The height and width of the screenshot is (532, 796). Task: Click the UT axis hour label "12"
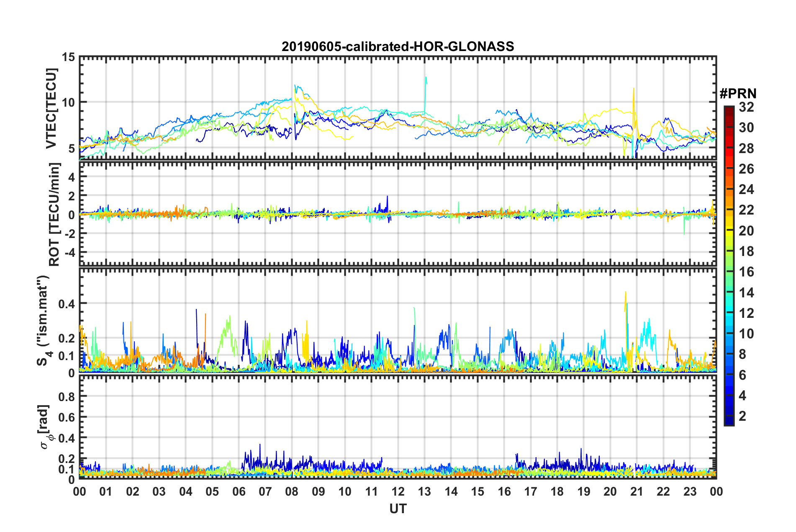(x=398, y=492)
